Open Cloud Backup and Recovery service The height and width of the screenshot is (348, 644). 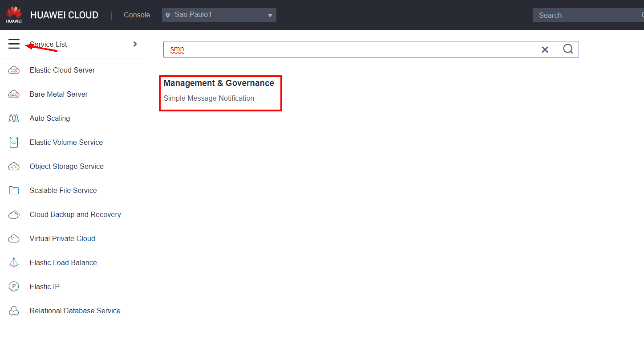coord(75,215)
